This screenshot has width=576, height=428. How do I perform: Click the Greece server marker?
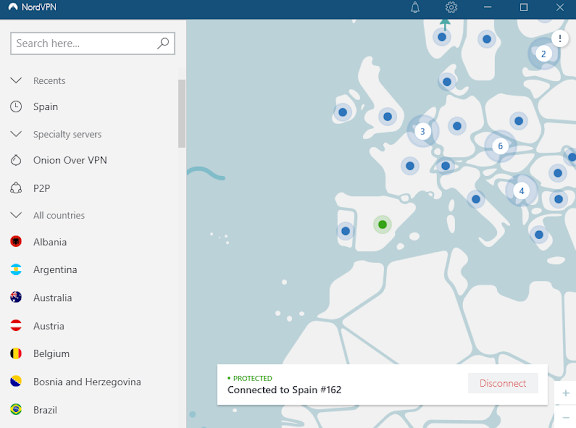coord(539,235)
